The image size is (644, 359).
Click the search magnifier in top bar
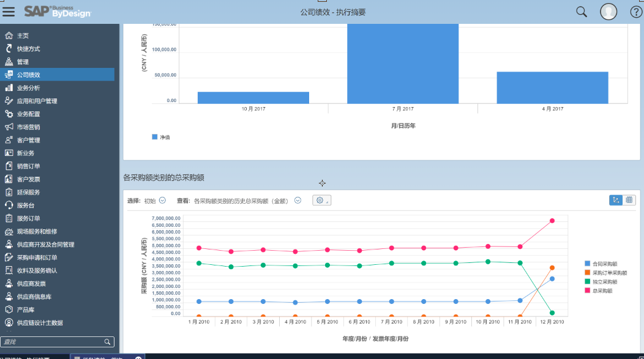pos(582,12)
